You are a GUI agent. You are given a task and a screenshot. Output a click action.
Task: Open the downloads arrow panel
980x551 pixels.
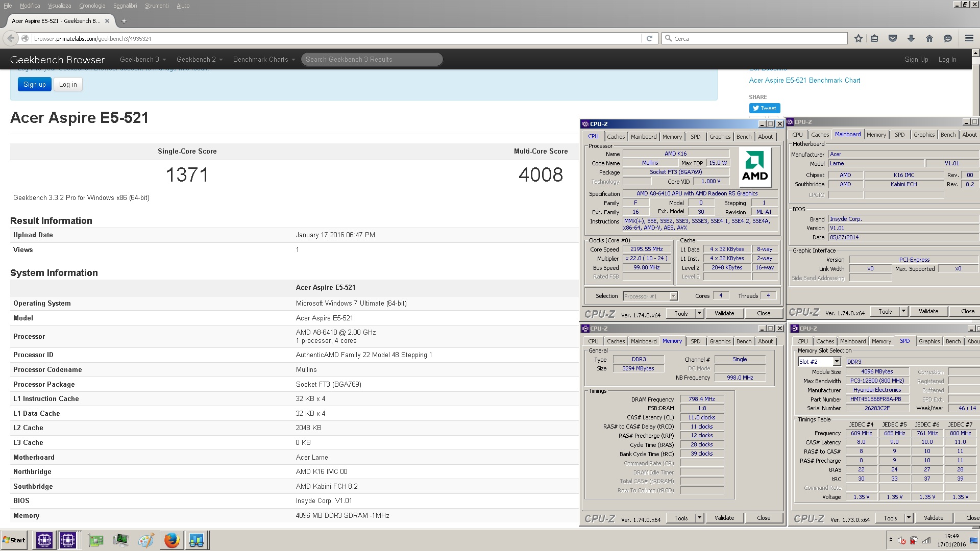pos(911,38)
